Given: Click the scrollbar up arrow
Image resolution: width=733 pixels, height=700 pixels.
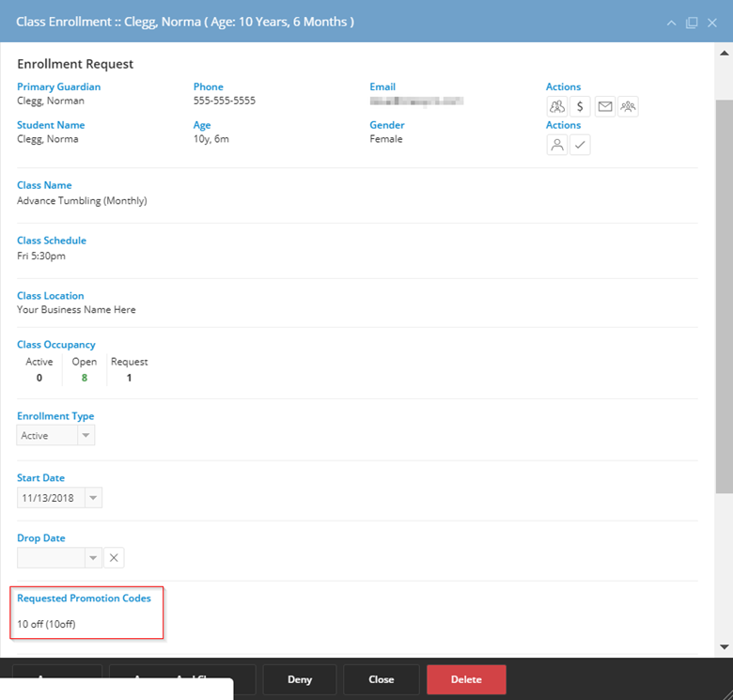Looking at the screenshot, I should point(725,54).
